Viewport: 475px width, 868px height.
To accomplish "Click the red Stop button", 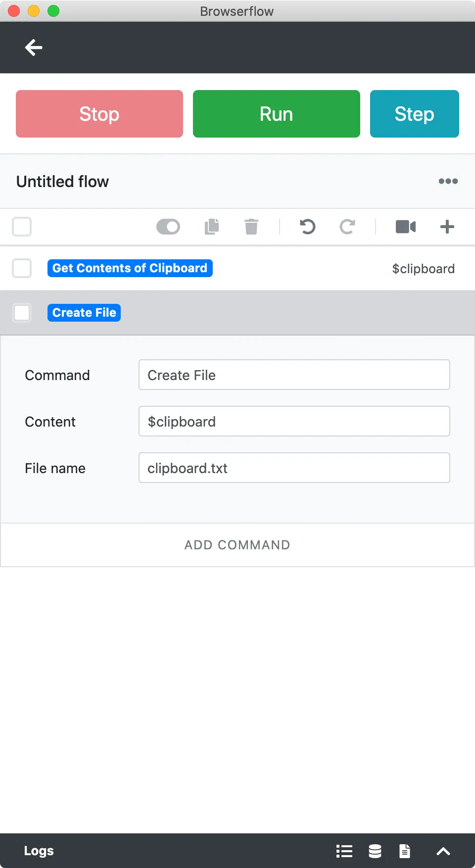I will (99, 114).
